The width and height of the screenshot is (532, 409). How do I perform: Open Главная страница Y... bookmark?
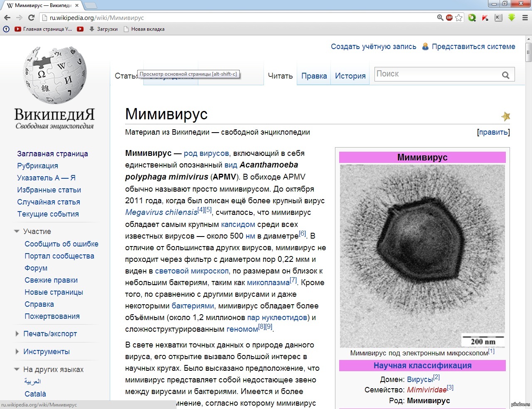coord(43,29)
